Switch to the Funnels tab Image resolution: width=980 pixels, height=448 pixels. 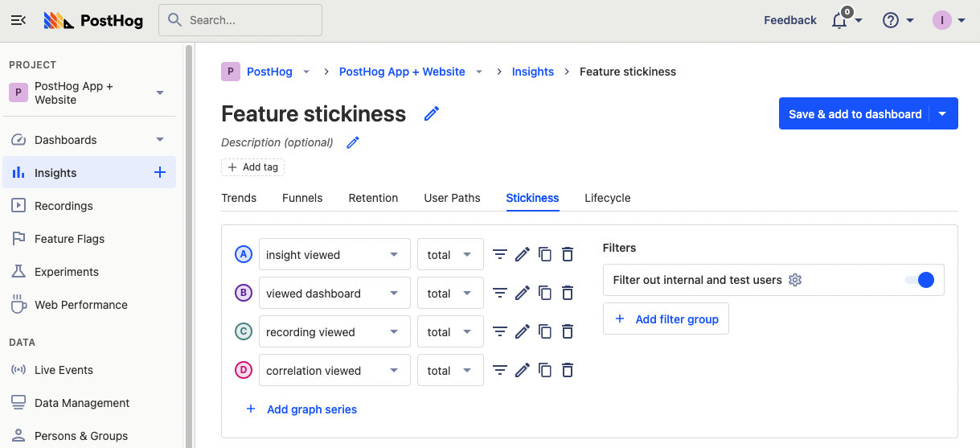(302, 198)
